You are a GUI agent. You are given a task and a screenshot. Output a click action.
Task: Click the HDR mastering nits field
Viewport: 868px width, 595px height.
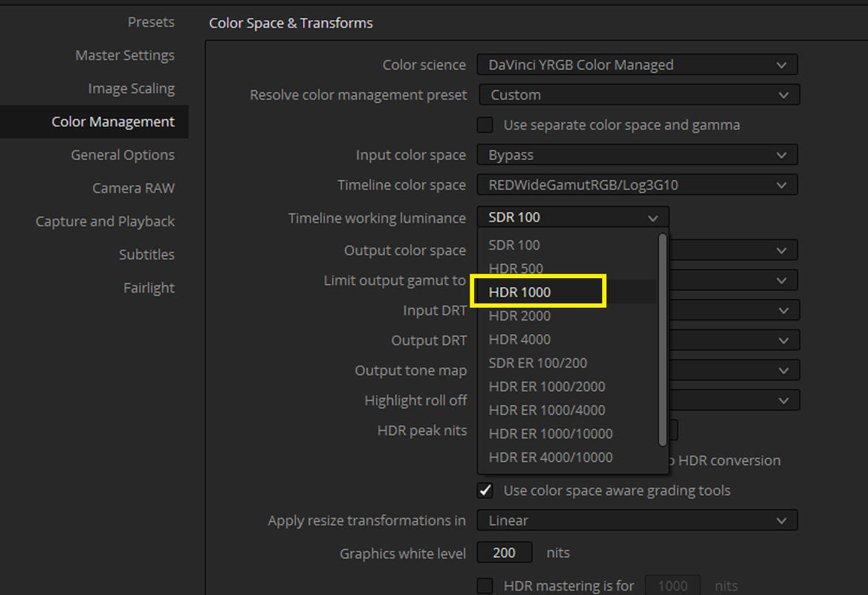pos(673,585)
